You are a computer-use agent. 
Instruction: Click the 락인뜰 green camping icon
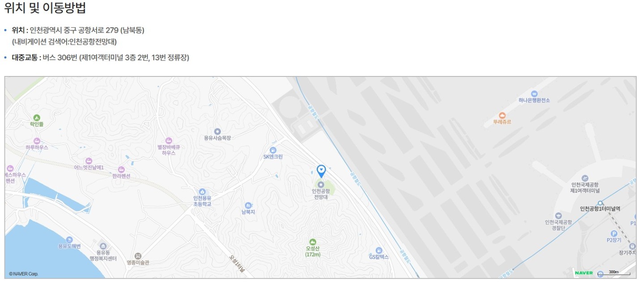(x=37, y=118)
